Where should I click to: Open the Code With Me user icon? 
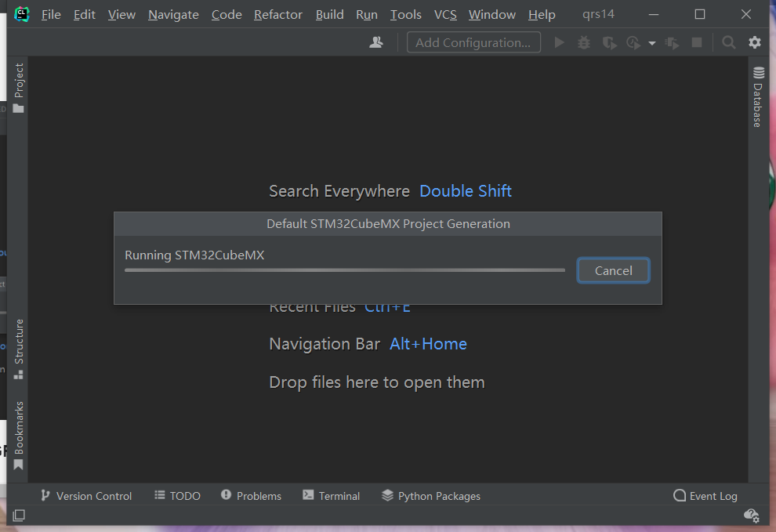pos(376,42)
